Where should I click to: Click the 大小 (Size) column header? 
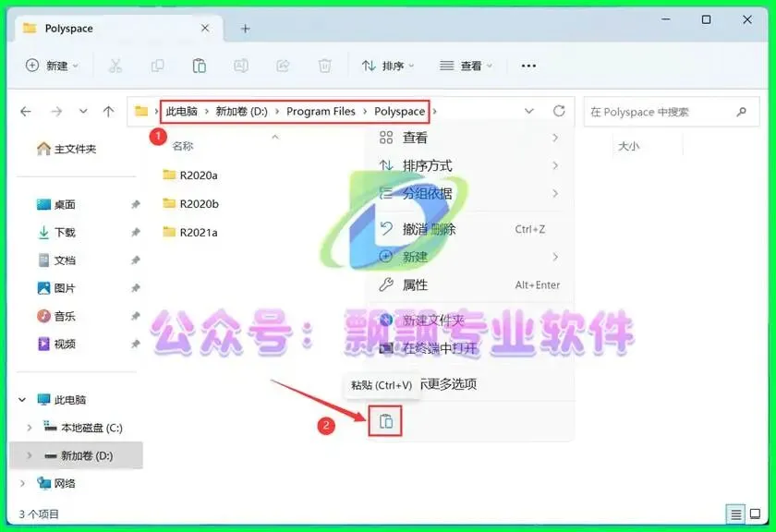[628, 146]
